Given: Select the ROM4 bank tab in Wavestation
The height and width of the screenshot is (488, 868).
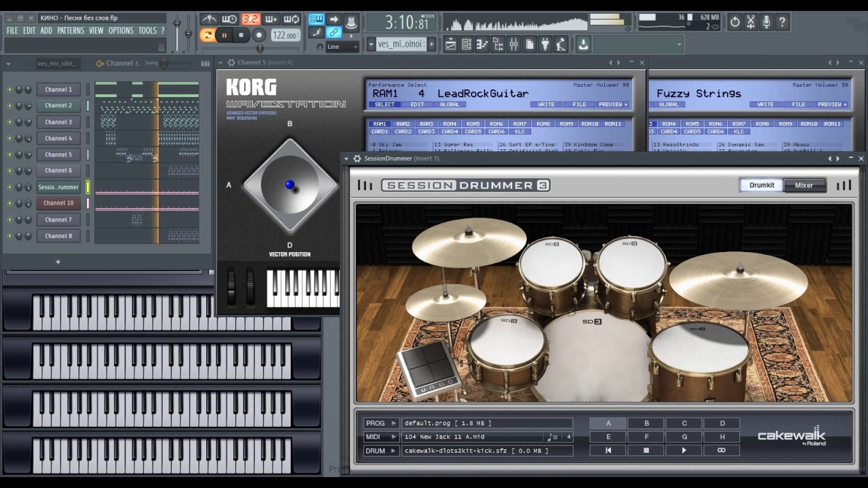Looking at the screenshot, I should click(450, 124).
